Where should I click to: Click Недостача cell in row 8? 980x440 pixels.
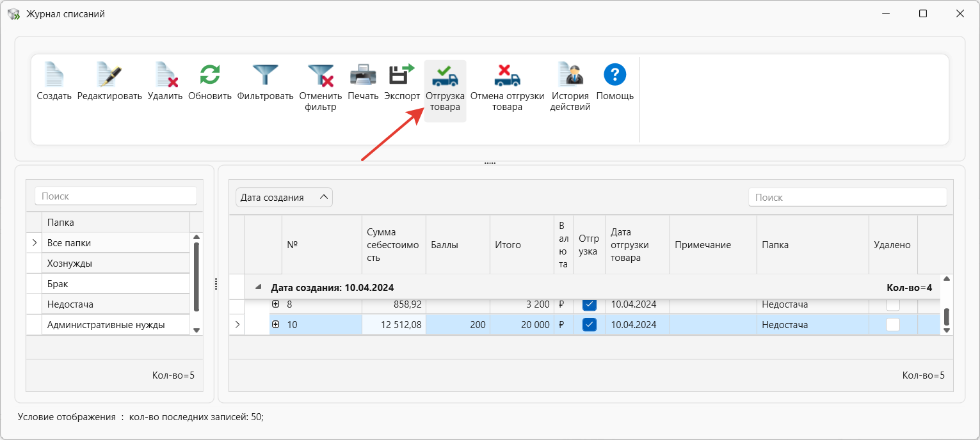pos(813,305)
